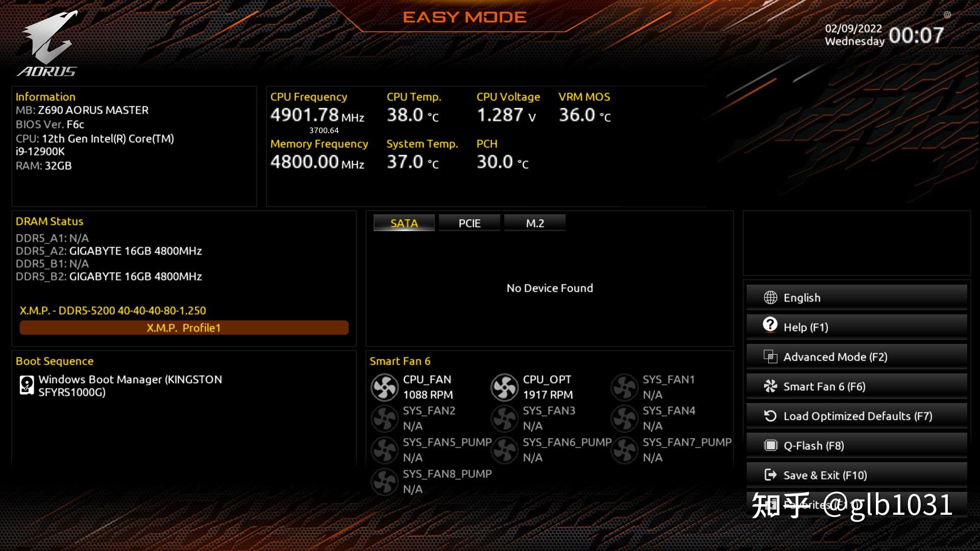The image size is (980, 551).
Task: Click English language globe icon
Action: click(x=769, y=297)
